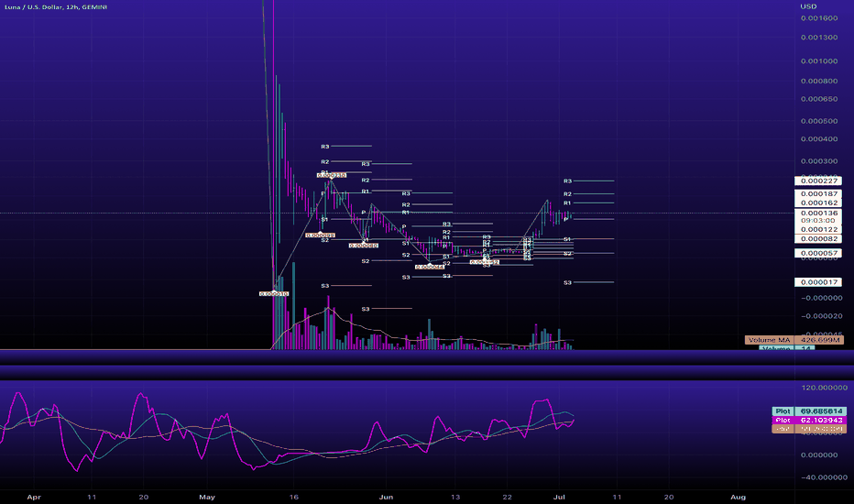Select the 0.001600 price axis label
This screenshot has height=504, width=854.
(819, 18)
